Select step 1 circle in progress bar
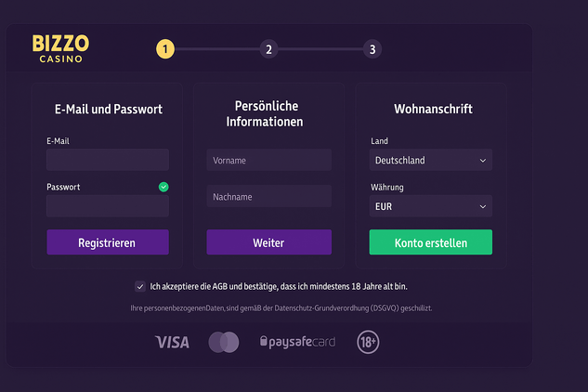This screenshot has width=588, height=392. click(165, 49)
